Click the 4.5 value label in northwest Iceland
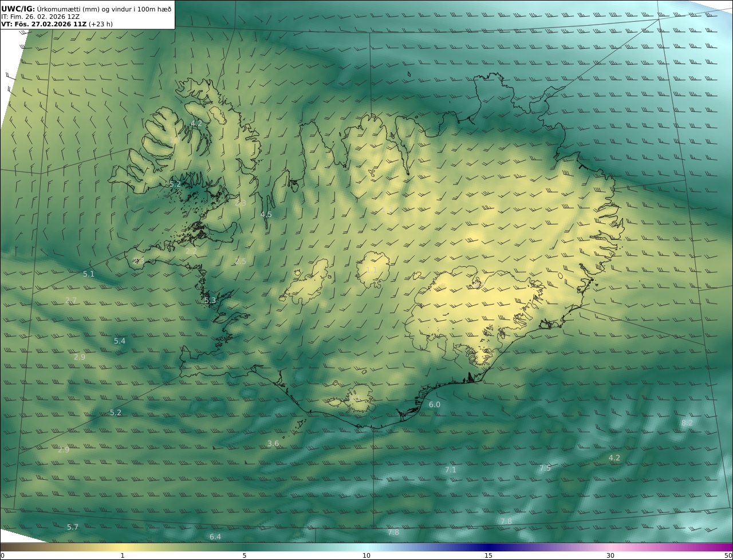Viewport: 733px width, 560px height. 266,215
